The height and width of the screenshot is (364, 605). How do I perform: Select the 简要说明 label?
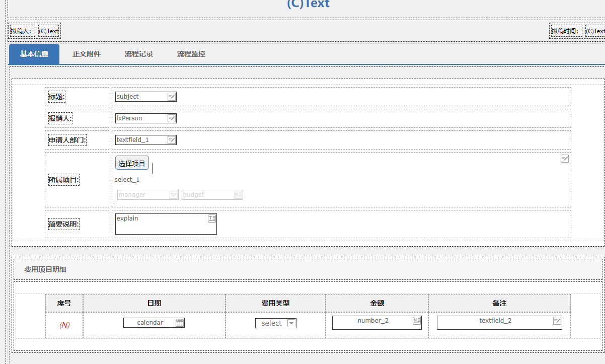tap(64, 224)
